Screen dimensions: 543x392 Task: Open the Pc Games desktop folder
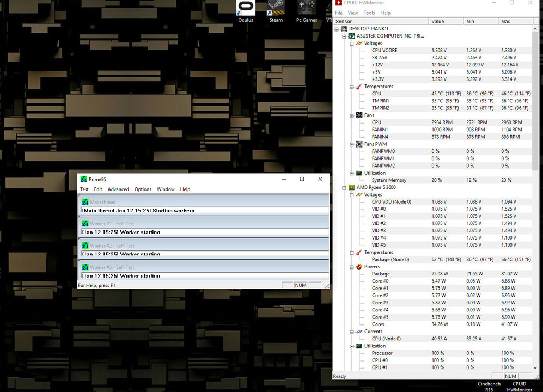(307, 11)
